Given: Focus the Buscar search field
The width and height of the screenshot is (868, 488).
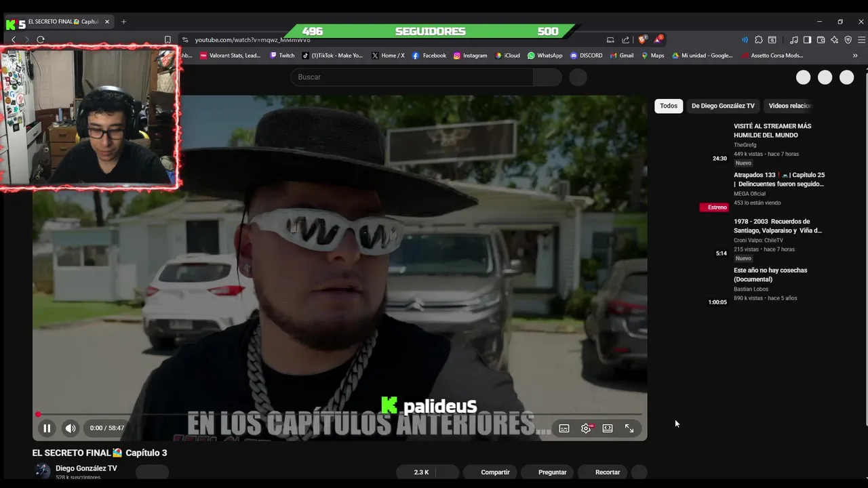Looking at the screenshot, I should [412, 77].
